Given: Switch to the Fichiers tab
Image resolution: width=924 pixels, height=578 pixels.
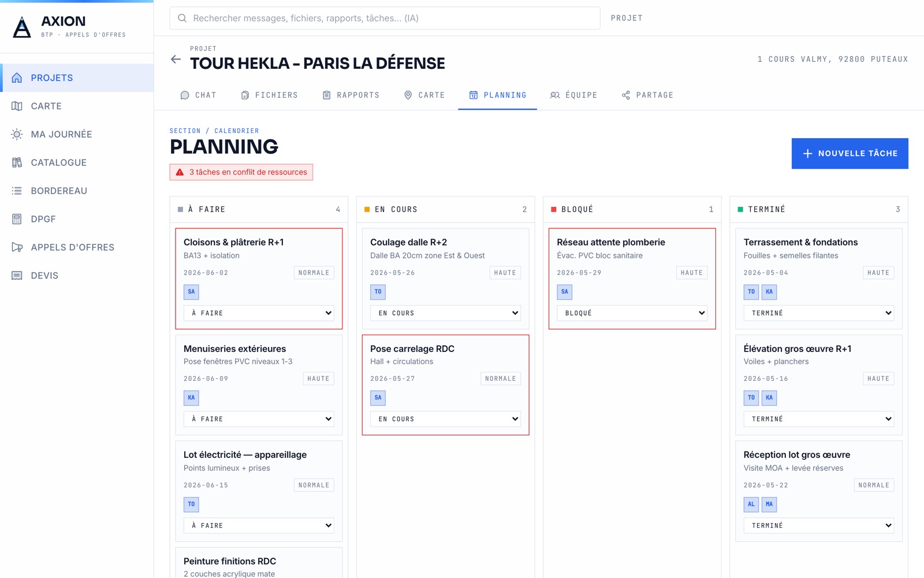Looking at the screenshot, I should coord(269,95).
